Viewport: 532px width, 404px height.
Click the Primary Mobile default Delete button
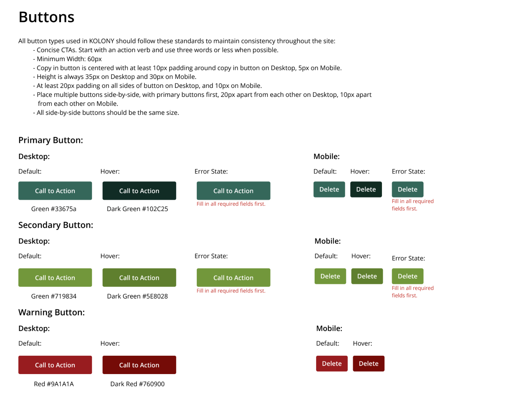pyautogui.click(x=329, y=189)
